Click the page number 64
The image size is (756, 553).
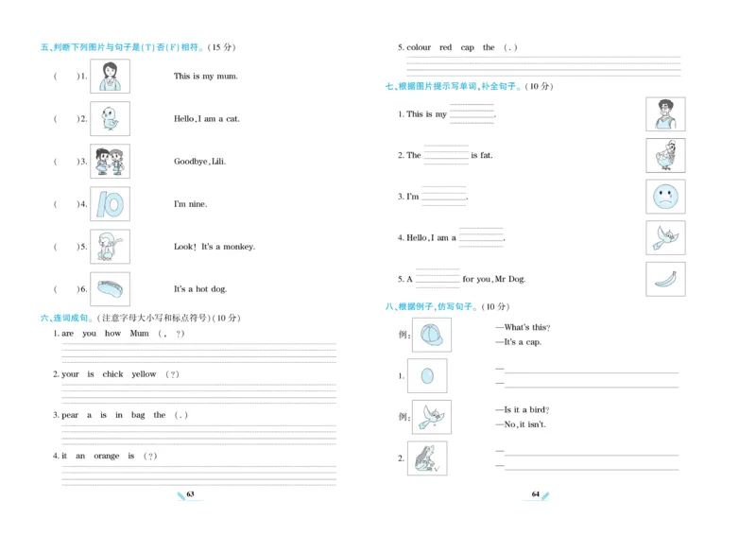click(x=535, y=494)
